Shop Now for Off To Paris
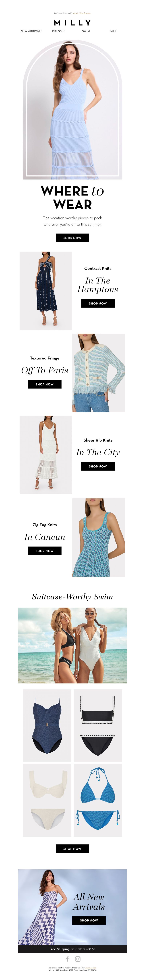 [x=45, y=384]
